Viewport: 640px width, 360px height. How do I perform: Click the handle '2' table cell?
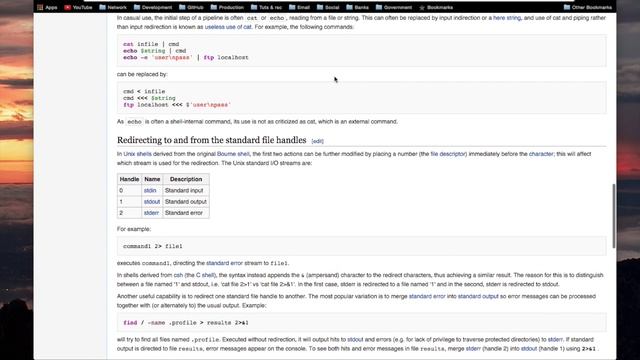click(x=129, y=213)
